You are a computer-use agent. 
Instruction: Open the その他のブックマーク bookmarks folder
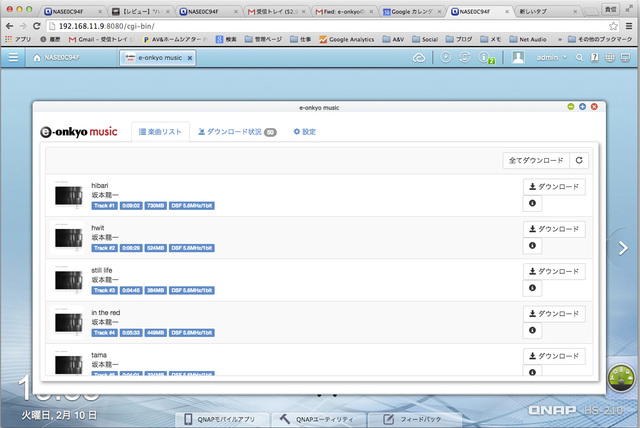click(600, 38)
